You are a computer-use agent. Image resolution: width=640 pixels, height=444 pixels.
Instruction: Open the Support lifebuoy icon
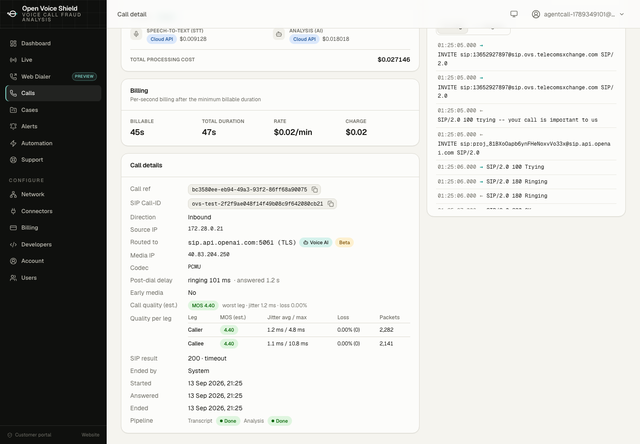[x=13, y=160]
